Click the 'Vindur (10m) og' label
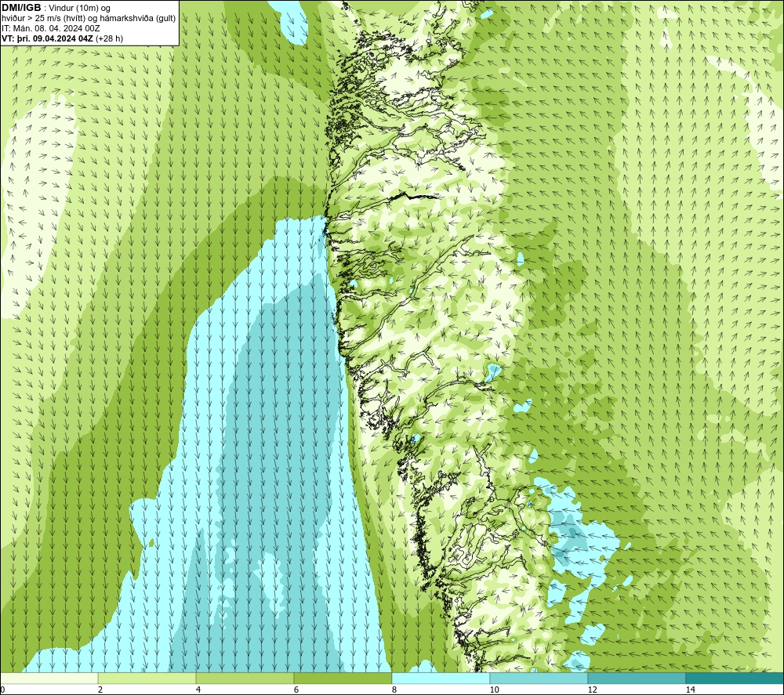 80,9
